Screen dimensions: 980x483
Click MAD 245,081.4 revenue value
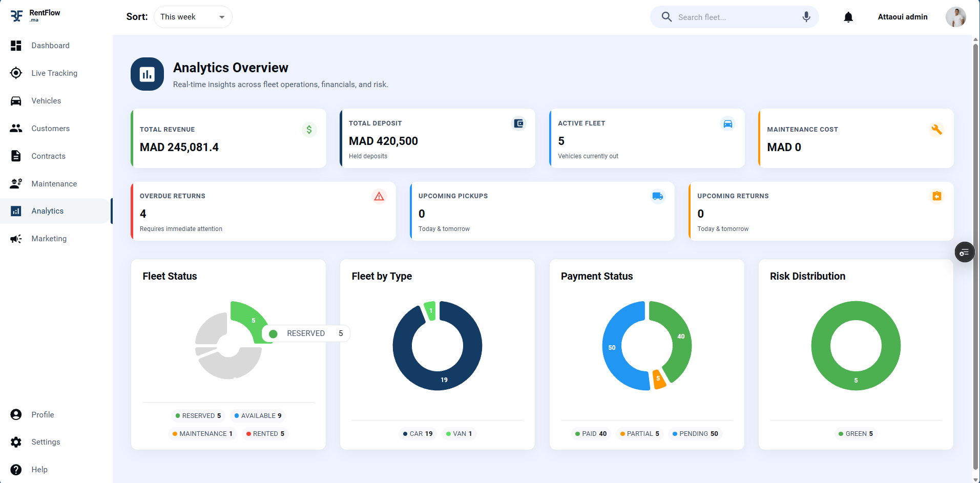tap(179, 148)
